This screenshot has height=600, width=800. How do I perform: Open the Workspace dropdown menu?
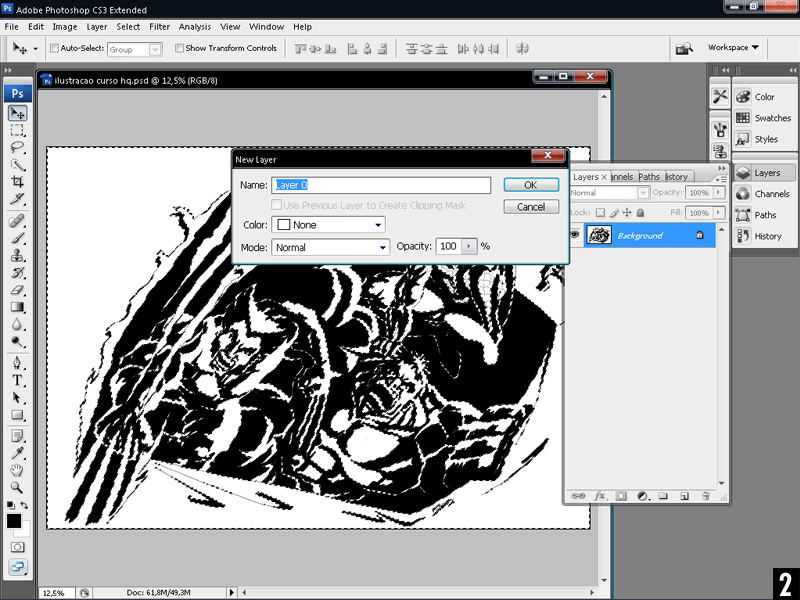[x=733, y=47]
